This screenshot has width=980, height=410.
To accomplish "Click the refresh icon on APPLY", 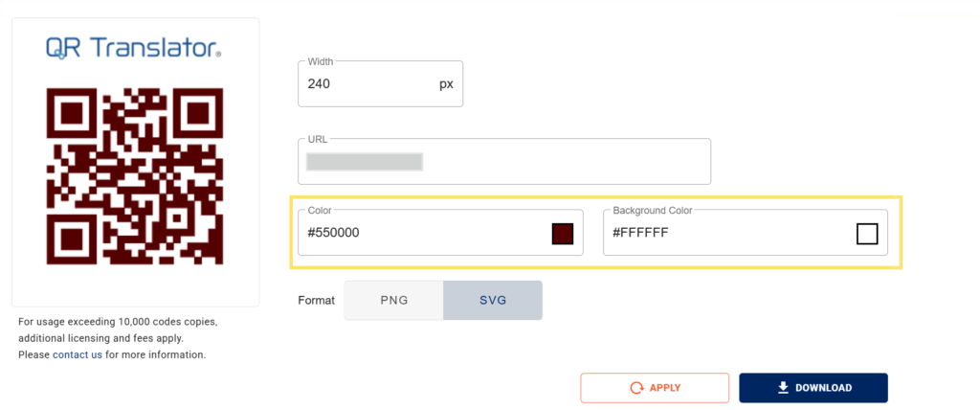I will pos(636,388).
